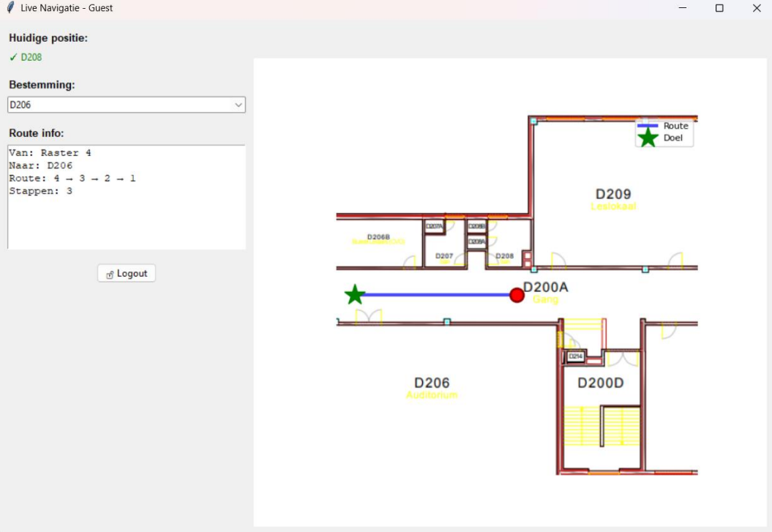Viewport: 772px width, 532px height.
Task: Click the "Route info:" heading
Action: (37, 133)
